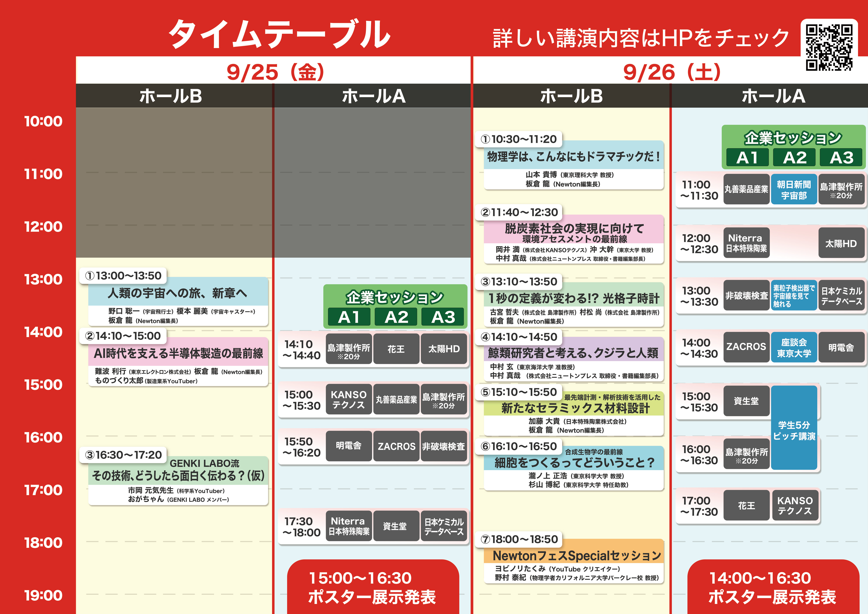This screenshot has height=614, width=868.
Task: Click the A2 badge in 9/25 企業セッション
Action: (x=396, y=317)
